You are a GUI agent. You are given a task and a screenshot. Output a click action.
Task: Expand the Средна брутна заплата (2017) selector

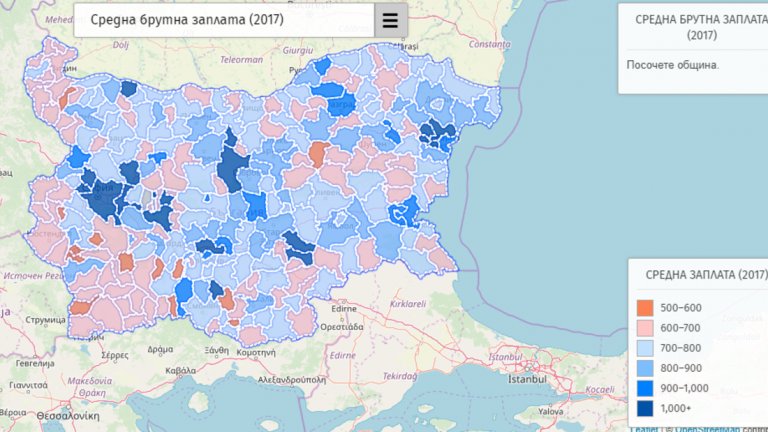[x=224, y=20]
